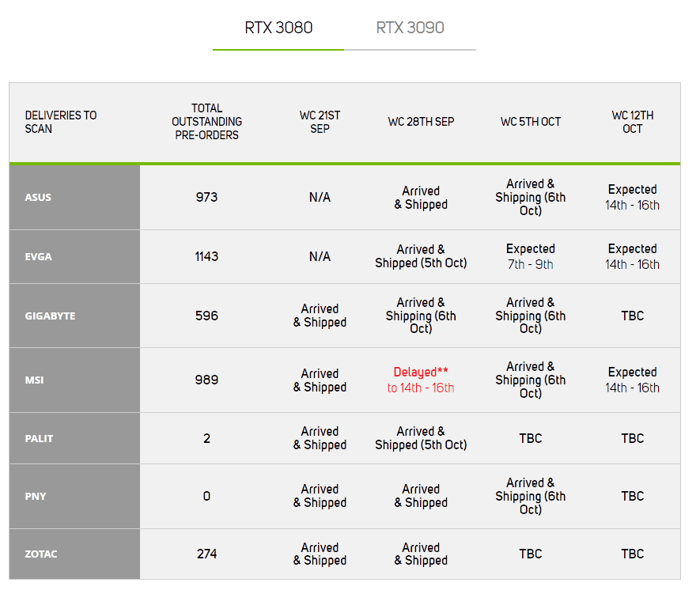
Task: Select the RTX 3080 tab
Action: pyautogui.click(x=278, y=28)
